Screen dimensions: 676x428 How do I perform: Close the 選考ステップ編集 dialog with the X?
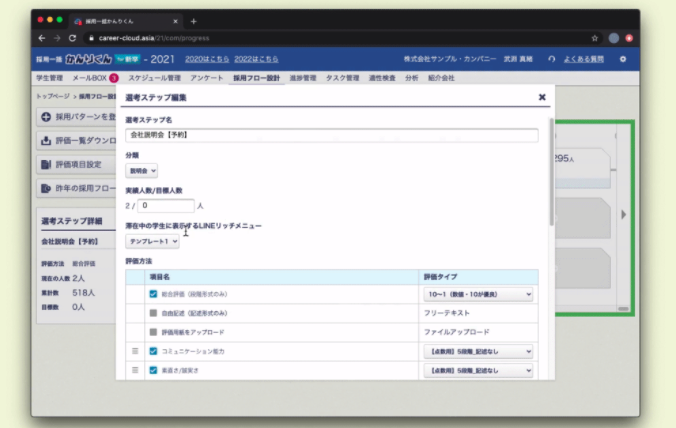[x=542, y=97]
